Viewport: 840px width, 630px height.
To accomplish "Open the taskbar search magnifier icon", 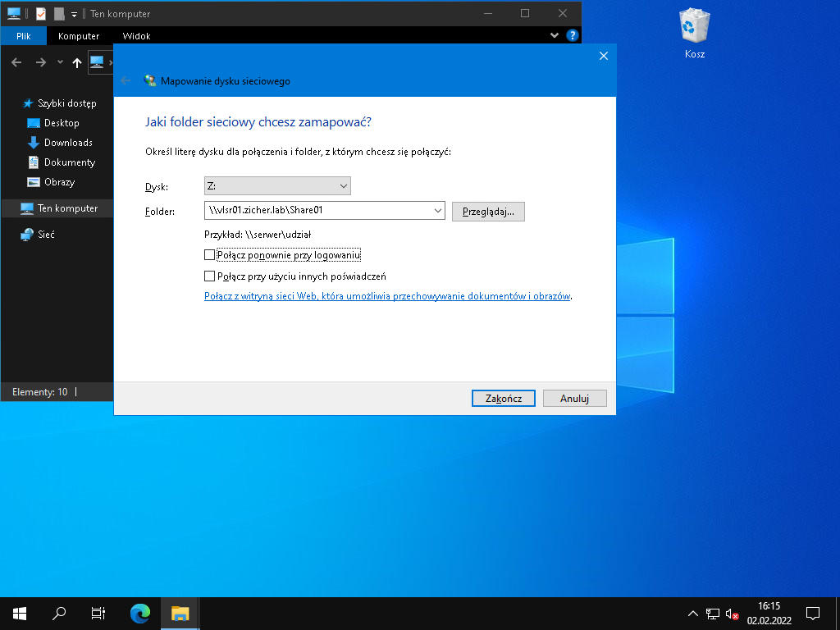I will pos(59,613).
